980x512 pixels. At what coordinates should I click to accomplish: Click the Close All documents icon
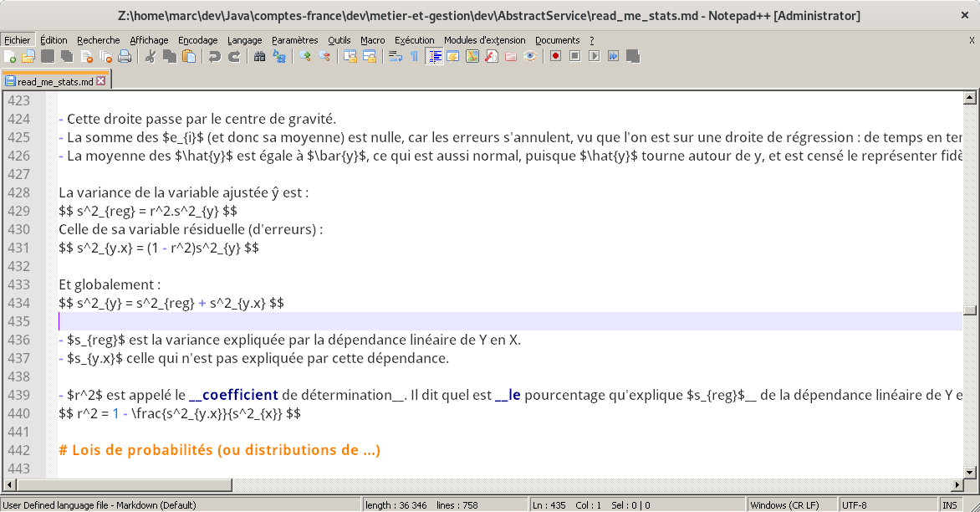coord(105,56)
